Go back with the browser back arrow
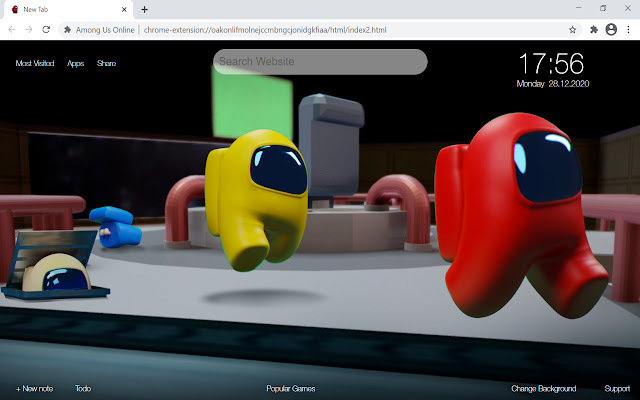This screenshot has width=640, height=400. 12,29
